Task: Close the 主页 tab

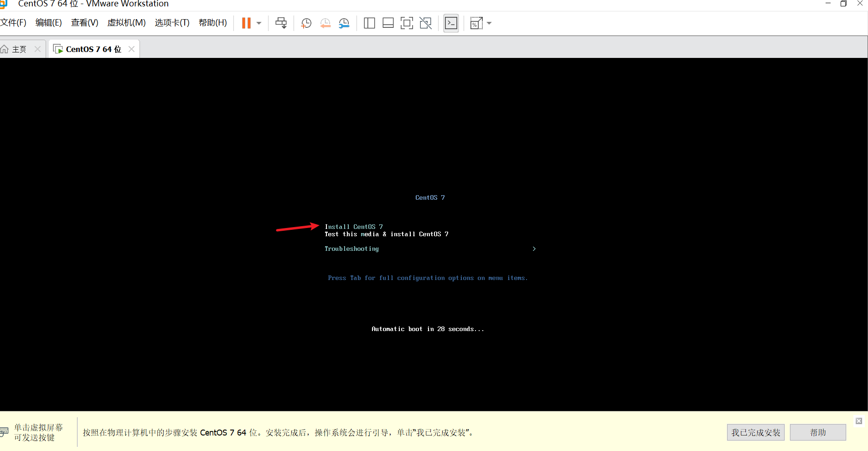Action: pyautogui.click(x=38, y=49)
